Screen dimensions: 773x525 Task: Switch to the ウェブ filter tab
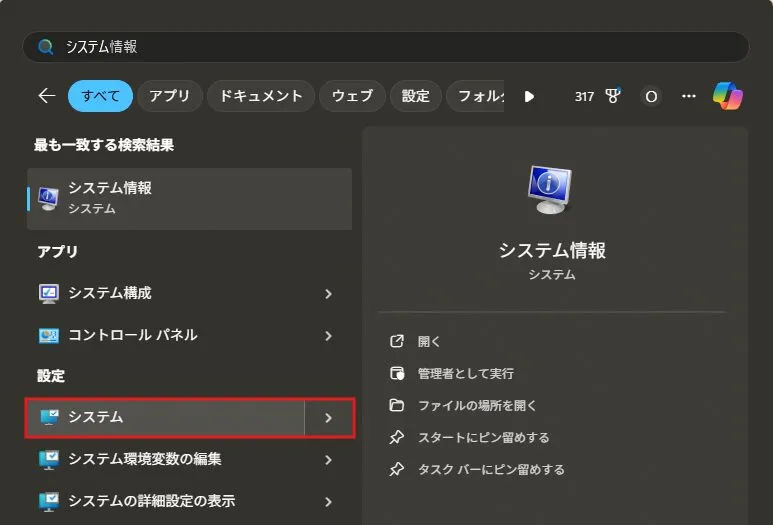(352, 96)
